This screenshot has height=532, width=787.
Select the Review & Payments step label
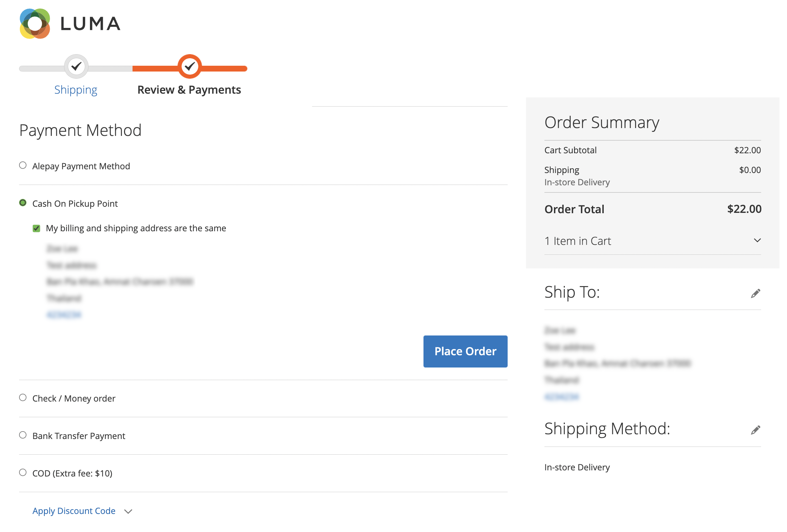(189, 90)
